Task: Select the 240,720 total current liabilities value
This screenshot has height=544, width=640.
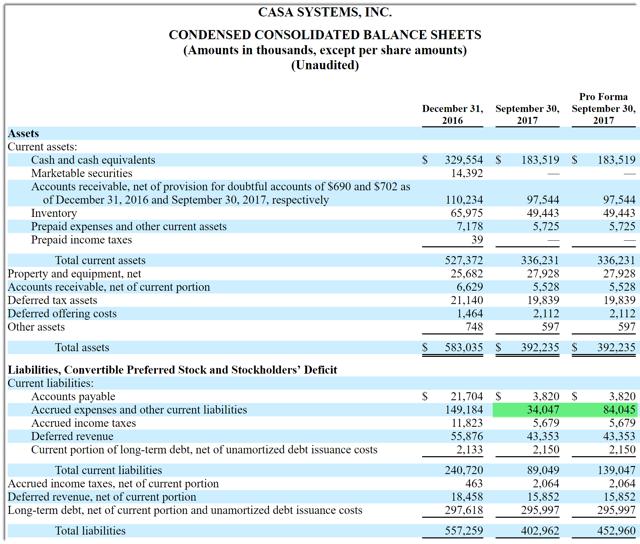Action: (464, 471)
